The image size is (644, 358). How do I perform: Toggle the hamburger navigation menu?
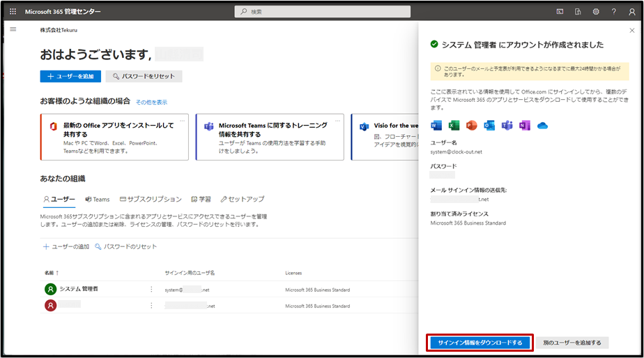tap(13, 29)
